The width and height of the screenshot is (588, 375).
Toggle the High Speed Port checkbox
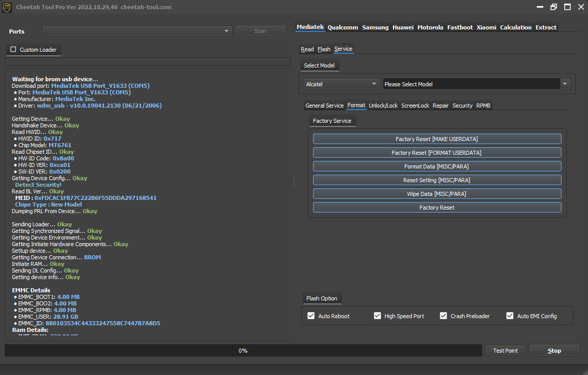tap(377, 316)
